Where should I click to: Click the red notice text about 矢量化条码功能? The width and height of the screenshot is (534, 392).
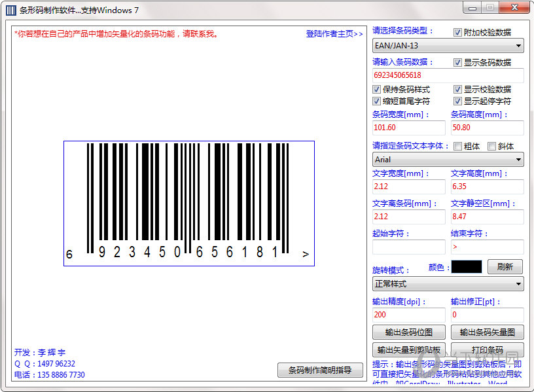click(x=116, y=34)
